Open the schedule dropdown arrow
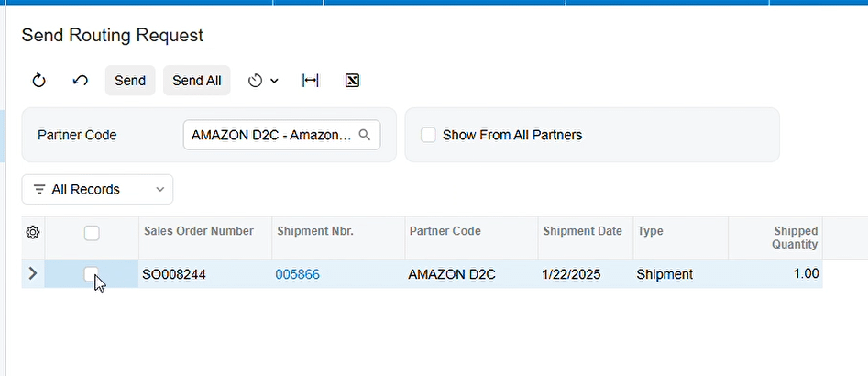This screenshot has height=376, width=868. pyautogui.click(x=274, y=81)
